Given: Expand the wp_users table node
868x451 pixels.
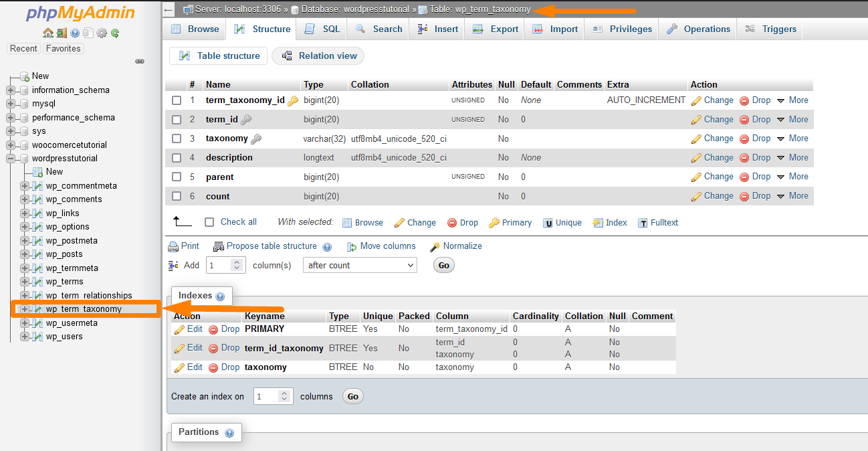Looking at the screenshot, I should (x=25, y=337).
